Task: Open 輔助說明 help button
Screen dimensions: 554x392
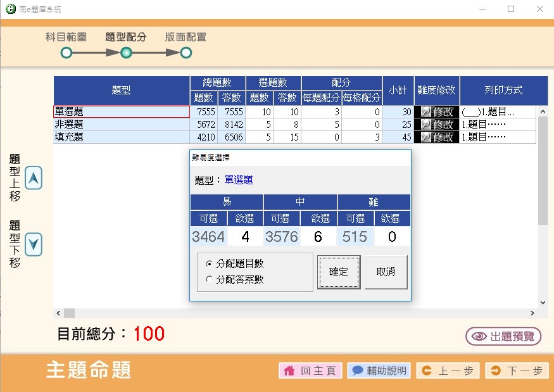Action: [x=379, y=370]
